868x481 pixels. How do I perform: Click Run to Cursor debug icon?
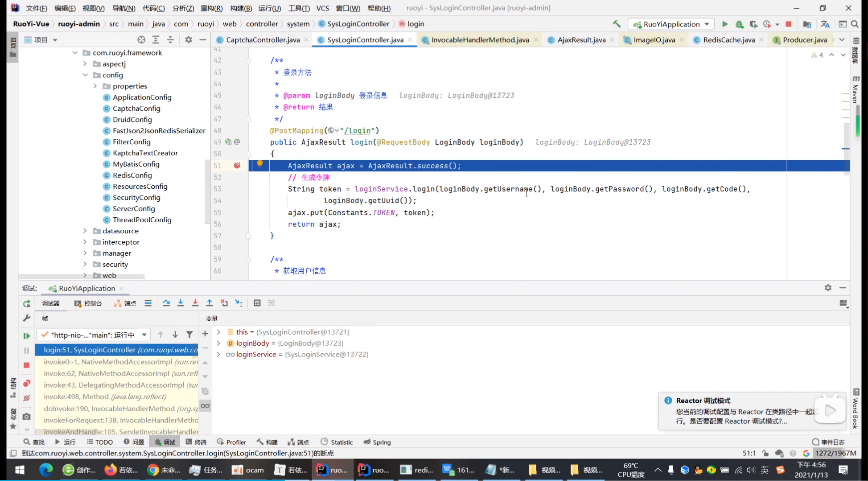pyautogui.click(x=239, y=303)
